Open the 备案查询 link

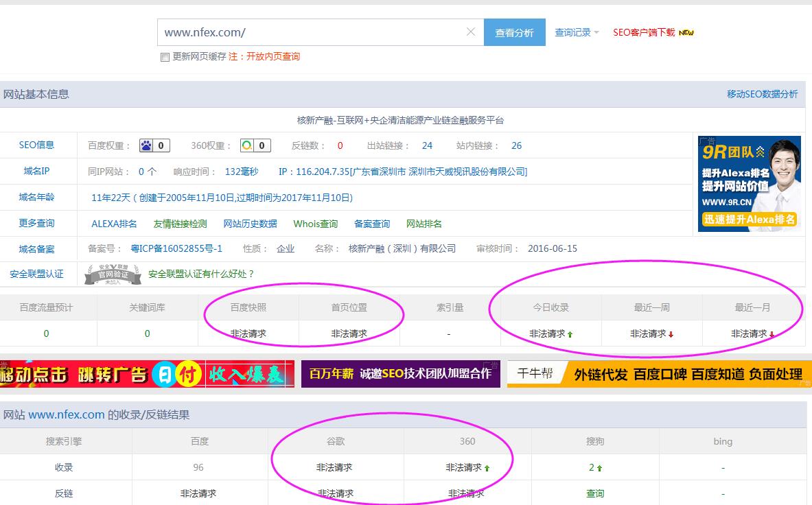pyautogui.click(x=372, y=224)
